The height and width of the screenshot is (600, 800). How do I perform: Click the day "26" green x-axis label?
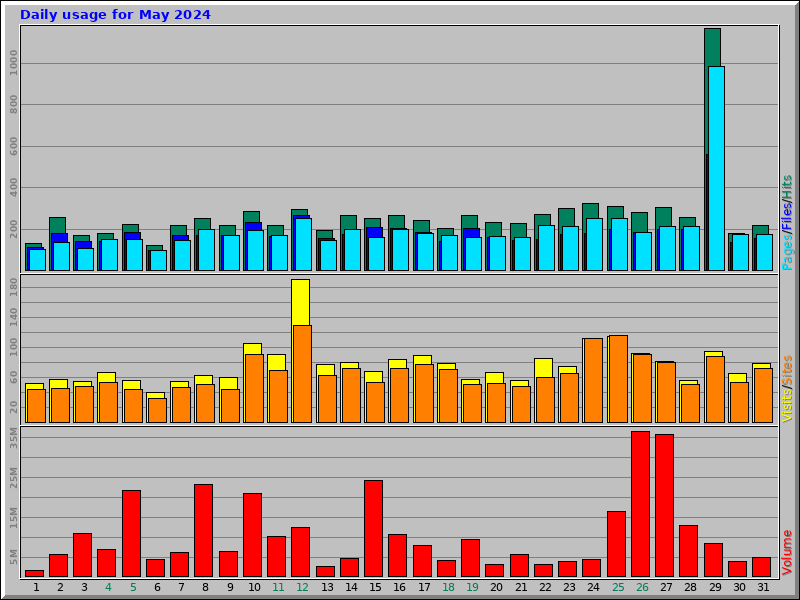click(642, 587)
